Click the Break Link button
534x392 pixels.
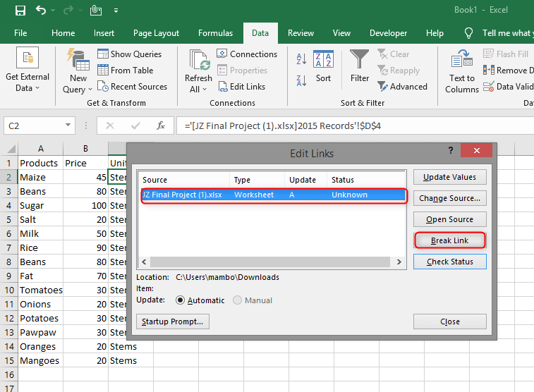[x=449, y=240]
